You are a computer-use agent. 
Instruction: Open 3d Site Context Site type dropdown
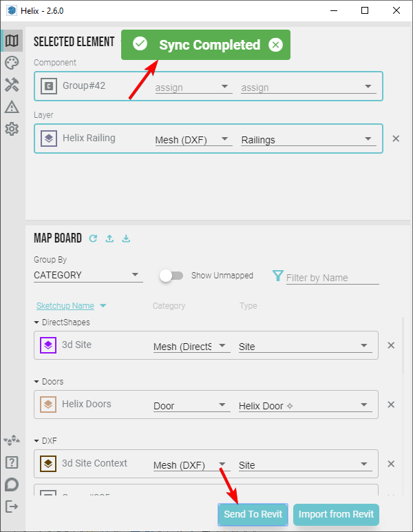305,465
